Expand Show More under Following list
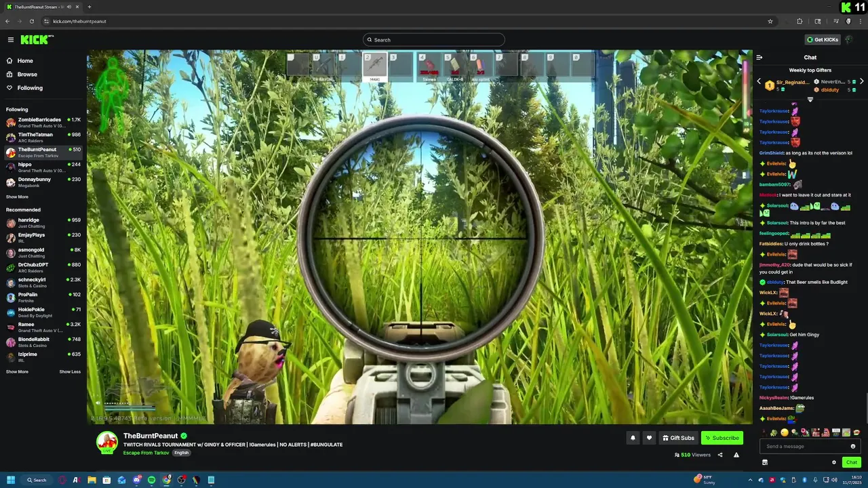Screen dimensions: 868x488 click(x=17, y=197)
